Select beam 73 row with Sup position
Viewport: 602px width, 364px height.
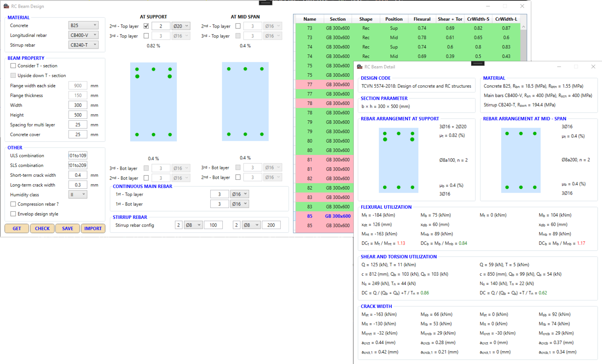pos(408,28)
